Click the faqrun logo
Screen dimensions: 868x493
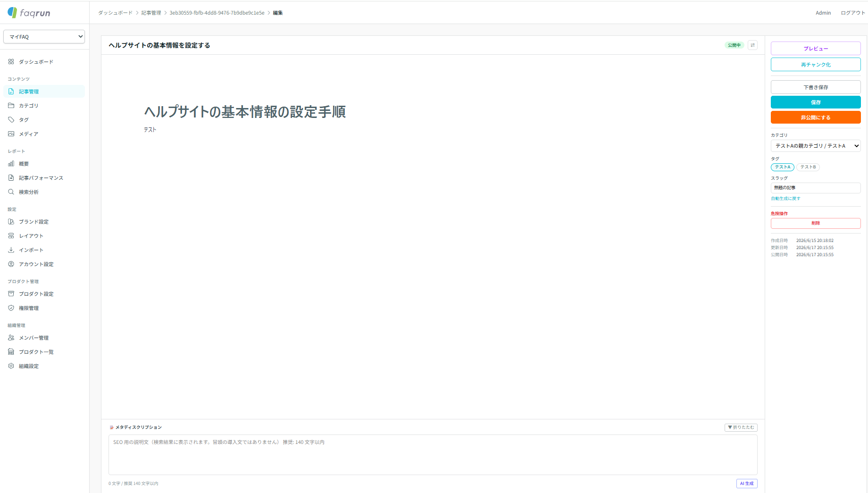[29, 13]
